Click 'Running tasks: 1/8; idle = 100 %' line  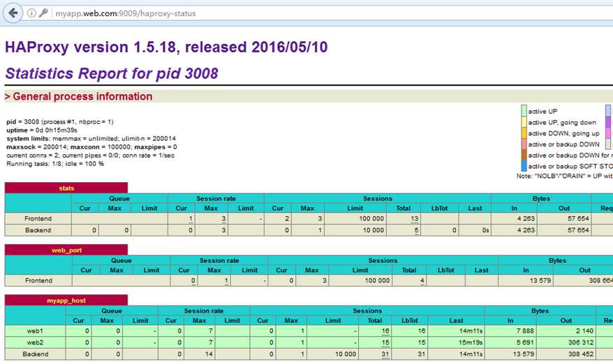coord(55,164)
